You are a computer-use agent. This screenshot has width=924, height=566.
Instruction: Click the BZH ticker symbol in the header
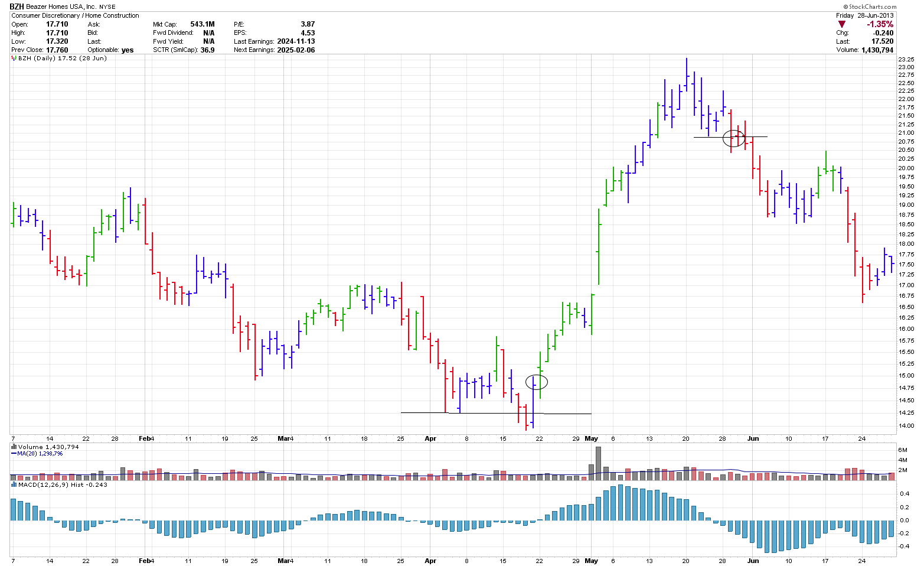point(17,6)
